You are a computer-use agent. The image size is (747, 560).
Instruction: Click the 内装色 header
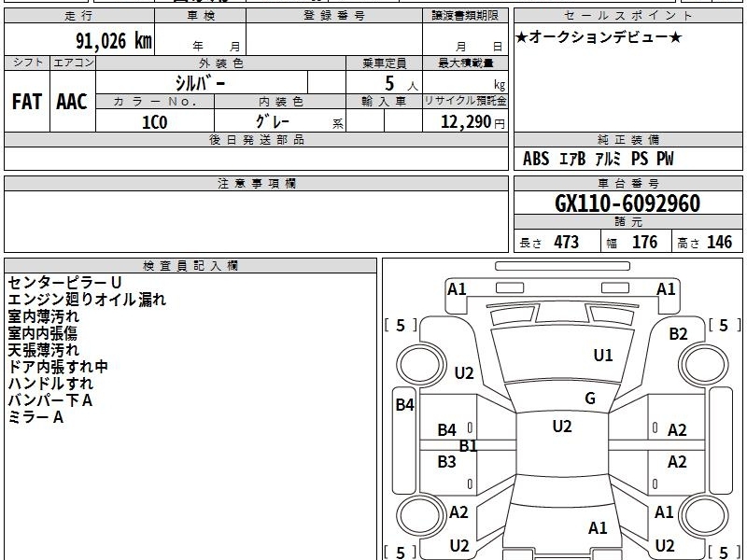[280, 102]
